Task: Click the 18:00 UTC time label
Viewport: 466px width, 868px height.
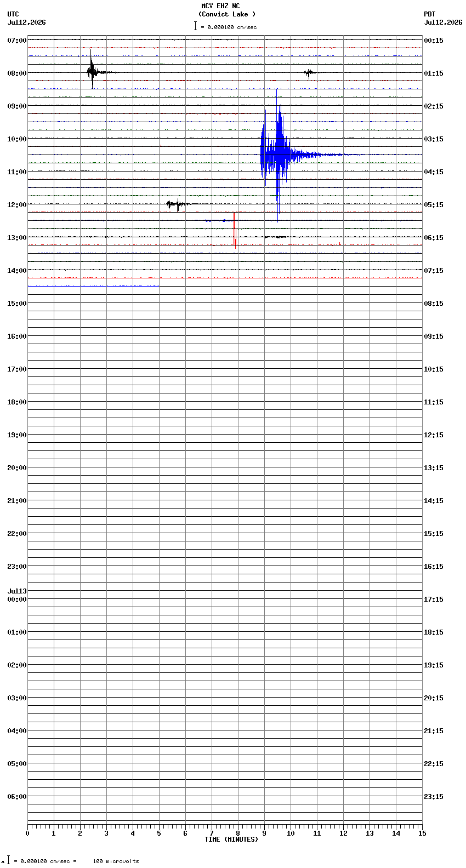Action: coord(17,402)
